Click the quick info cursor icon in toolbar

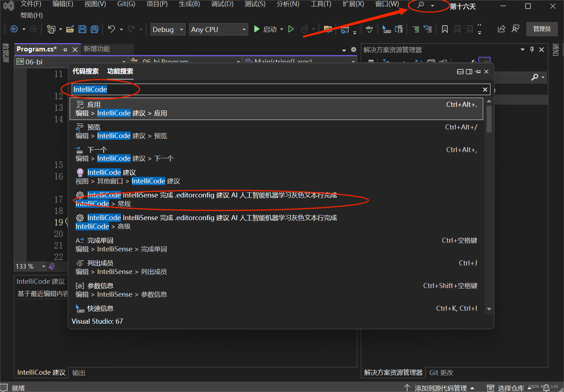pos(386,29)
